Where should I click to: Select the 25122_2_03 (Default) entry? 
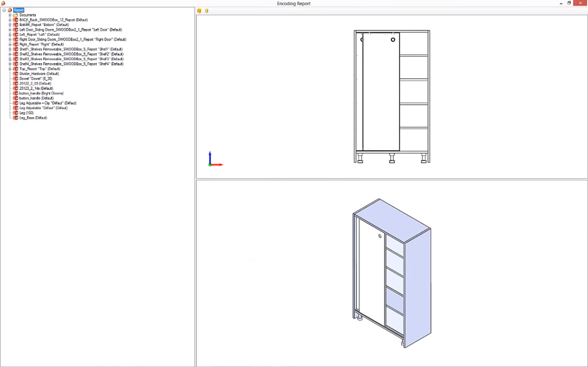36,83
